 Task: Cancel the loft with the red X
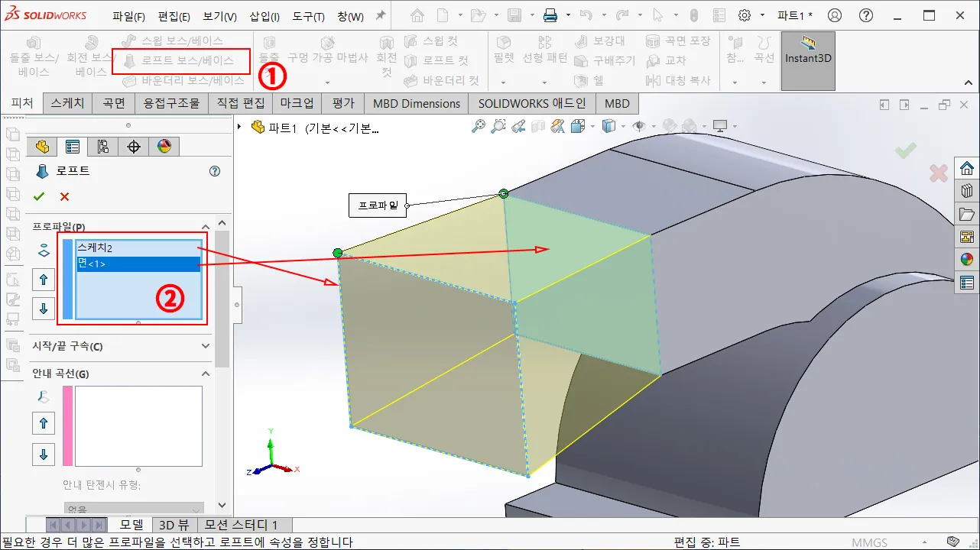pyautogui.click(x=64, y=196)
